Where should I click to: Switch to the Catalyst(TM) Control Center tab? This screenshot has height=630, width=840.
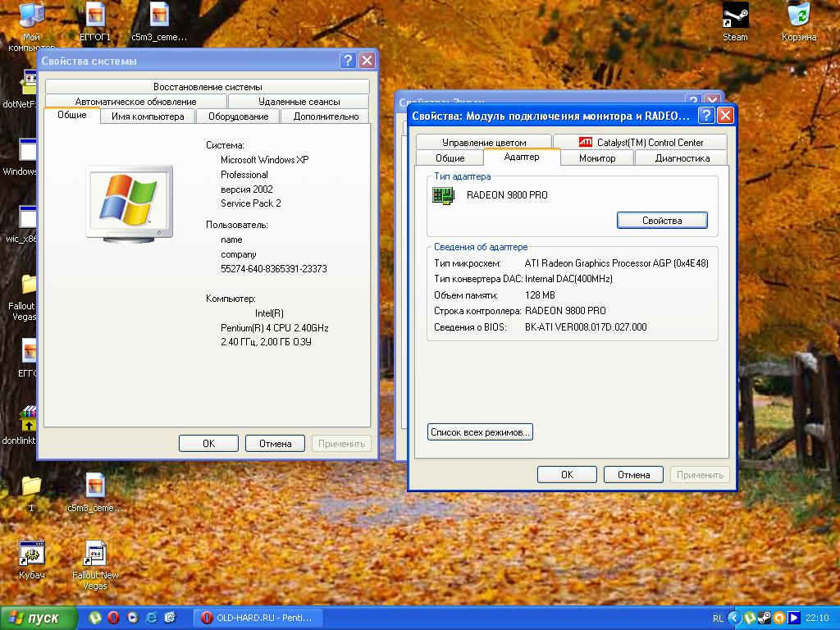[640, 143]
